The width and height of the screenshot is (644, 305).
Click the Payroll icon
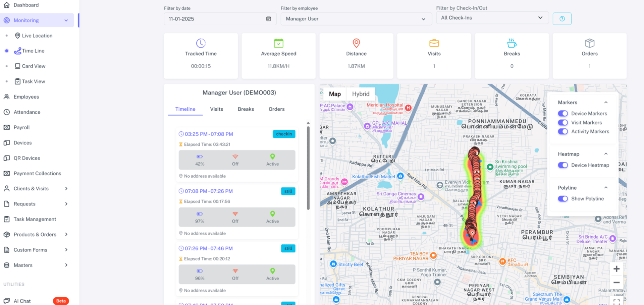7,127
